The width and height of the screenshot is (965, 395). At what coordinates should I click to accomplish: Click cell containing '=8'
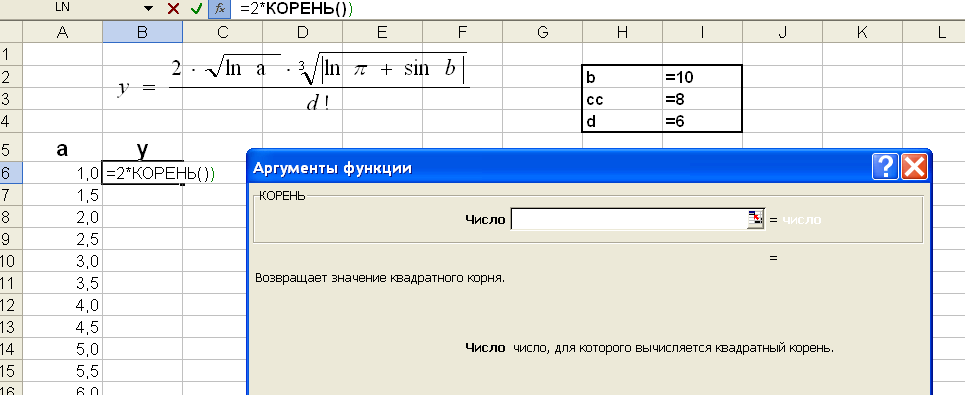tap(703, 99)
